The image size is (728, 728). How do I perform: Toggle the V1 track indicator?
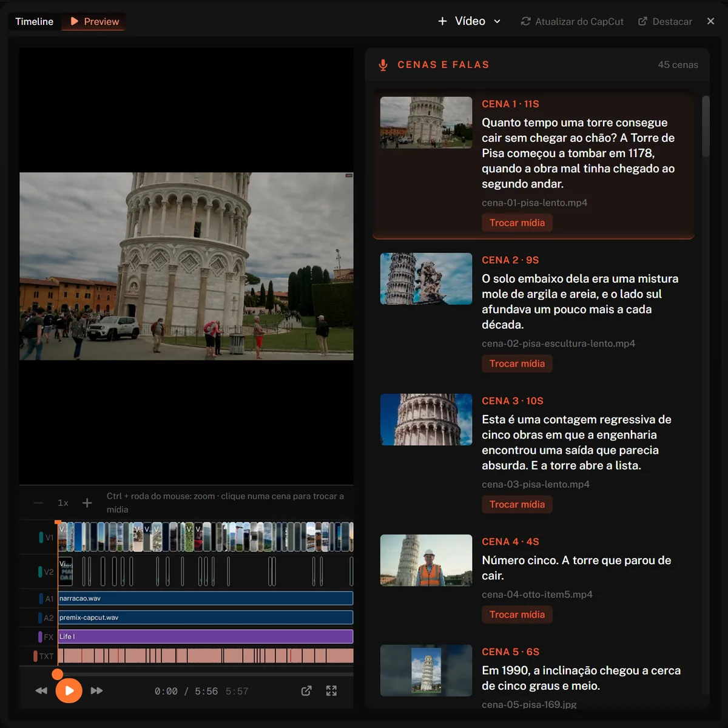(x=41, y=538)
